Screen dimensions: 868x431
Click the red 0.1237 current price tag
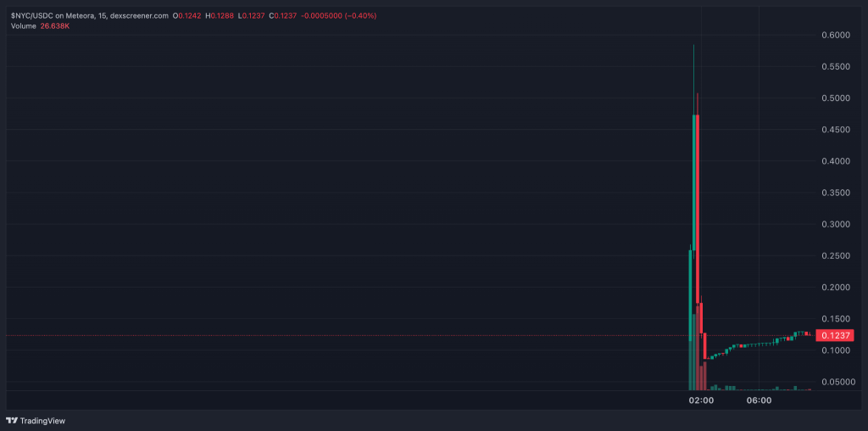835,336
